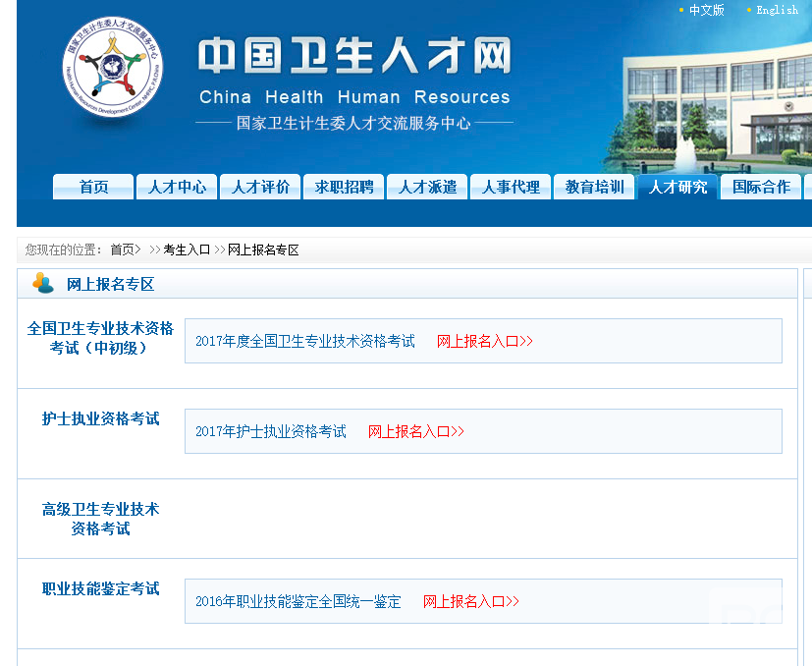
Task: Switch to English version
Action: coord(777,10)
